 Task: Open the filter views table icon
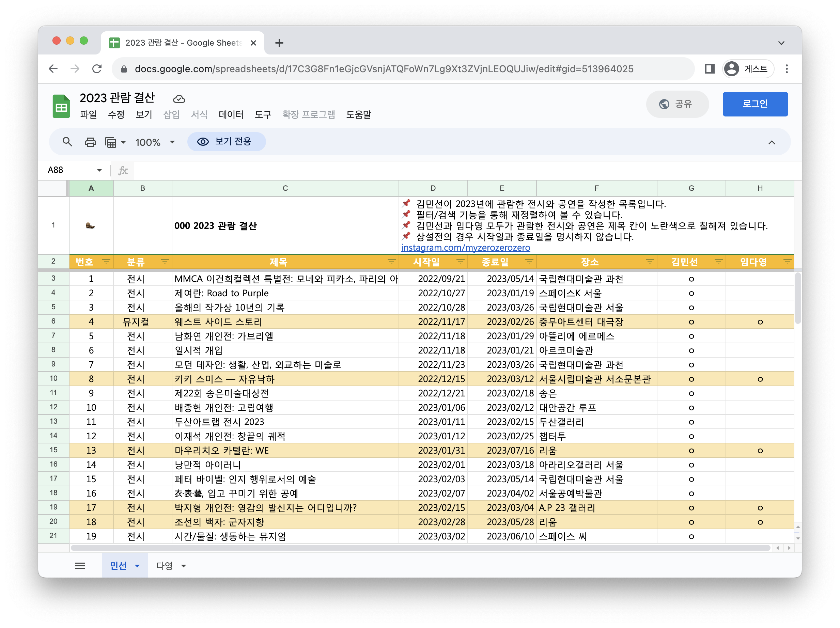coord(111,142)
